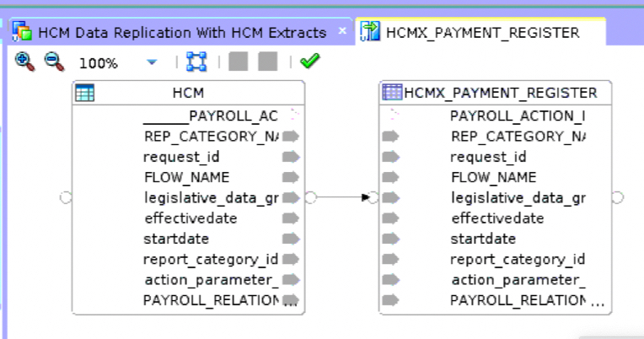The height and width of the screenshot is (339, 644).
Task: Select action_parameter_ in HCMX_PAYMENT_REGISTER
Action: coord(518,280)
